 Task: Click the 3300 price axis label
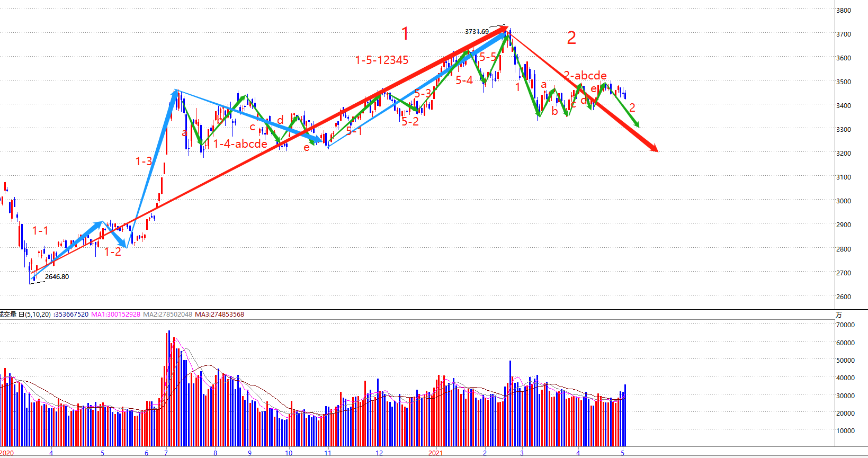(x=844, y=130)
